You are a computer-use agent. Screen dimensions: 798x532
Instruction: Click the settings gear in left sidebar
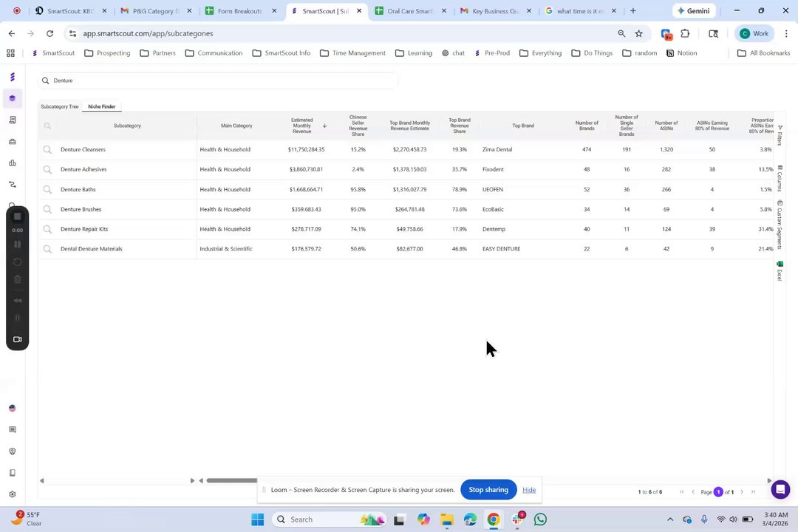click(x=13, y=494)
